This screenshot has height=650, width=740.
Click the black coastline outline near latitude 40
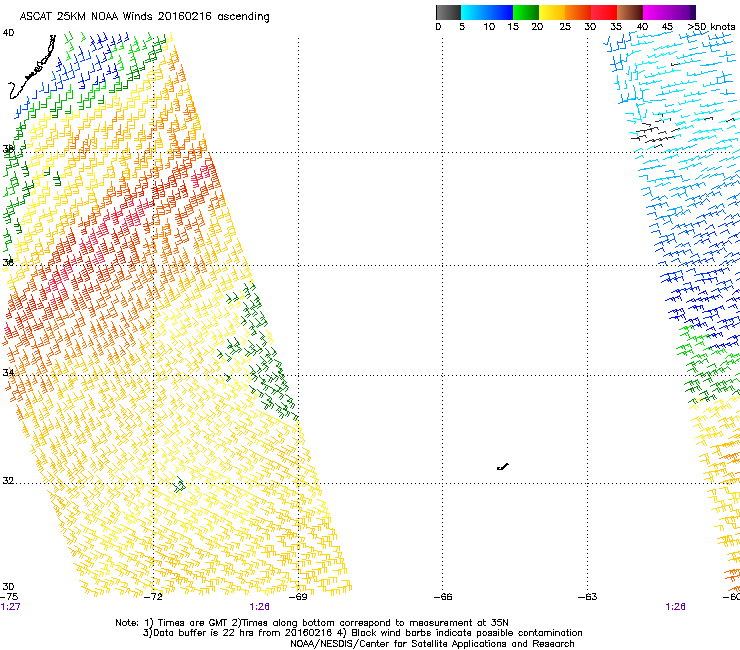tap(32, 68)
